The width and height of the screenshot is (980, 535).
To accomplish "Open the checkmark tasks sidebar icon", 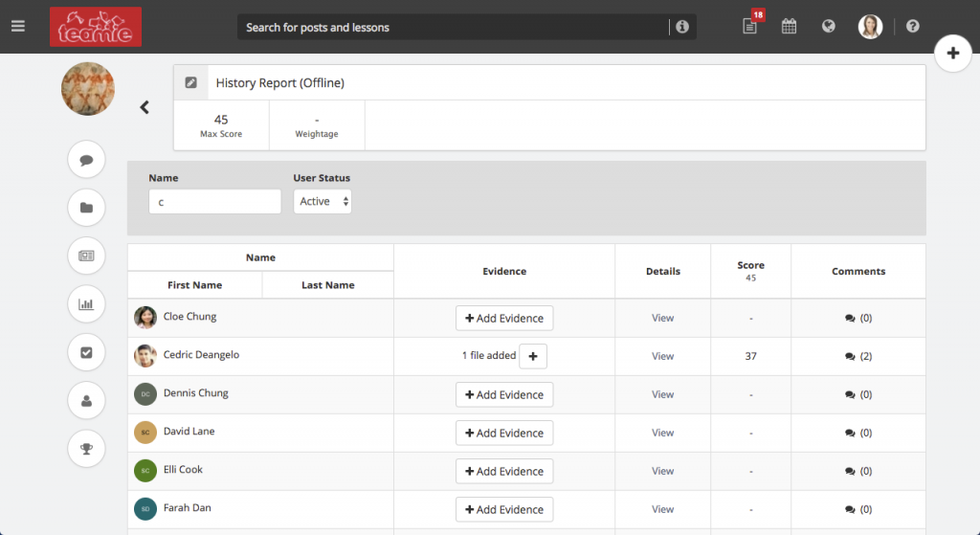I will point(86,352).
